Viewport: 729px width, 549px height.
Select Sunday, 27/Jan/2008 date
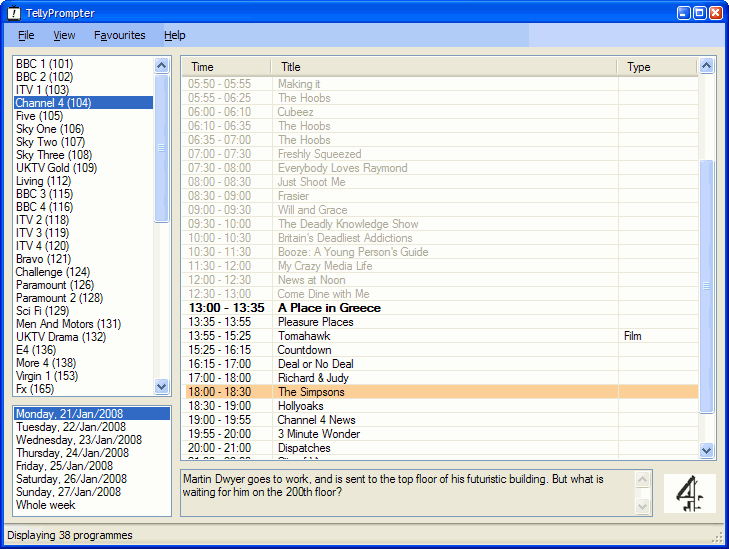pos(92,492)
